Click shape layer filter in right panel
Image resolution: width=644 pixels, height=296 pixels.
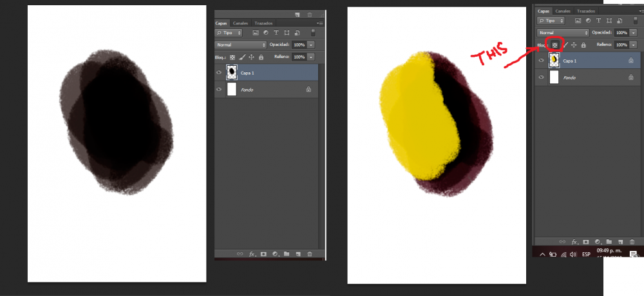pos(609,21)
